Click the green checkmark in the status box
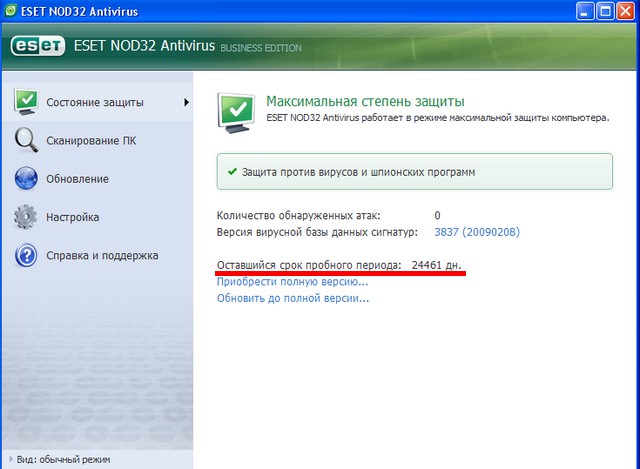Image resolution: width=640 pixels, height=469 pixels. (232, 172)
